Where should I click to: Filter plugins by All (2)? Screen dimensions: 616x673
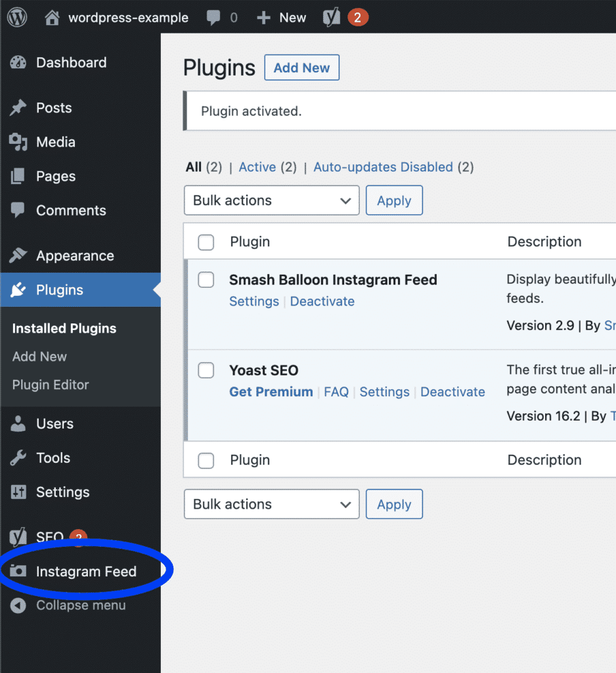(x=204, y=167)
